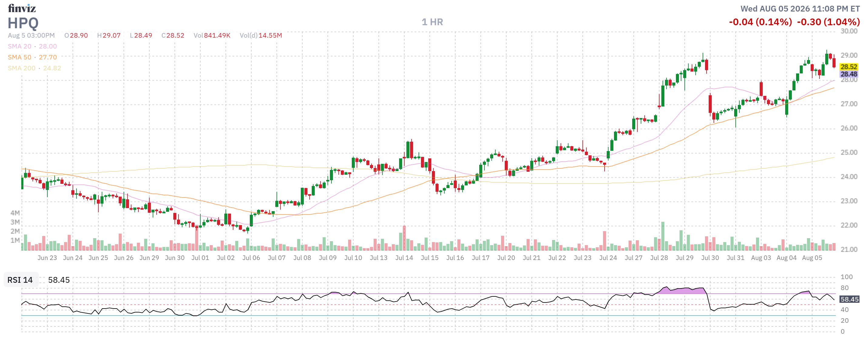Select the SMA 20 legend label

tap(19, 46)
